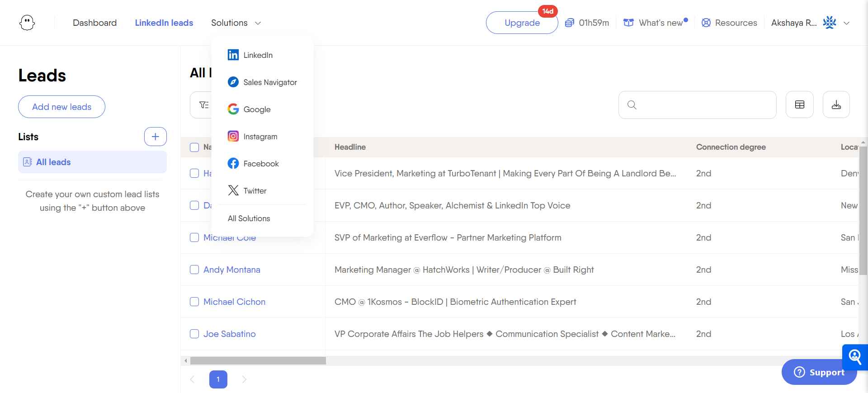Image resolution: width=868 pixels, height=393 pixels.
Task: Check the Michael Cole row checkbox
Action: pos(194,237)
